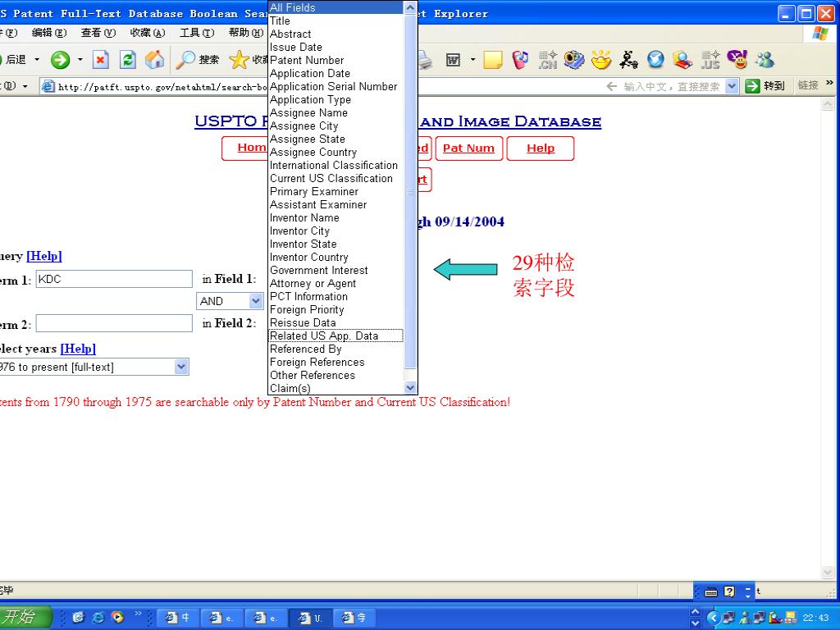The image size is (840, 630).
Task: Select 'Foreign References' list option
Action: (x=336, y=362)
